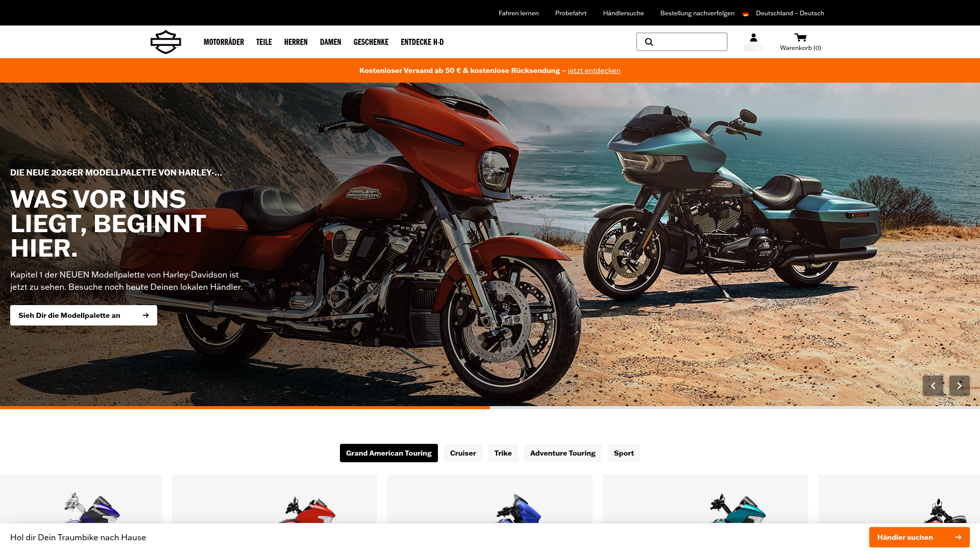Select the red touring motorcycle card
The height and width of the screenshot is (551, 980).
coord(275,500)
